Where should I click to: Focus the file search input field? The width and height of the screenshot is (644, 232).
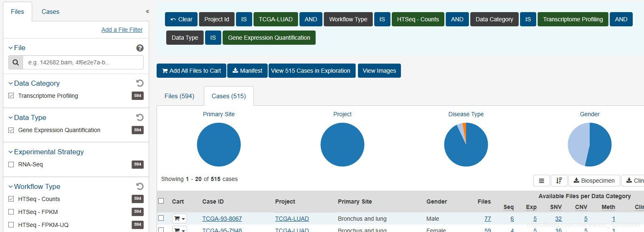(x=83, y=62)
